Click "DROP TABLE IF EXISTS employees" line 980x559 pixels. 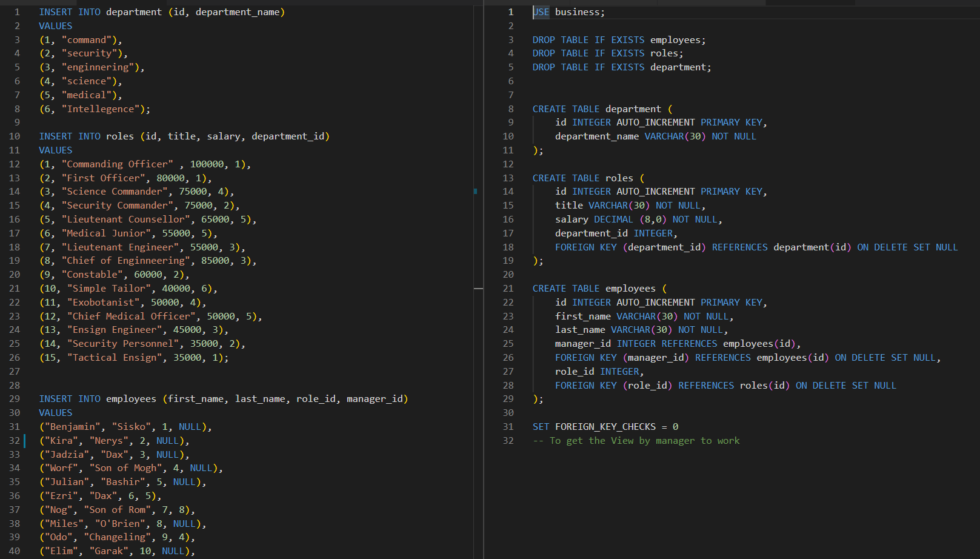click(x=619, y=40)
